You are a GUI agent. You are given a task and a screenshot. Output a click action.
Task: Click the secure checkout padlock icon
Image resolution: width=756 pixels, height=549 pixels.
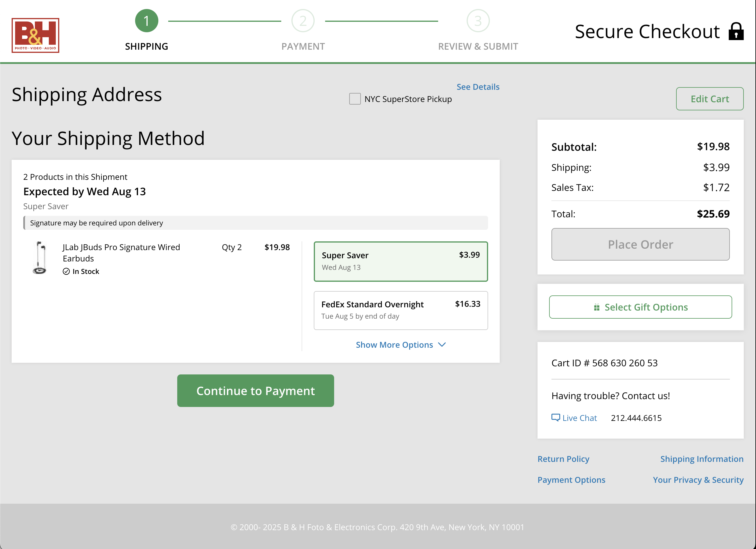[736, 31]
